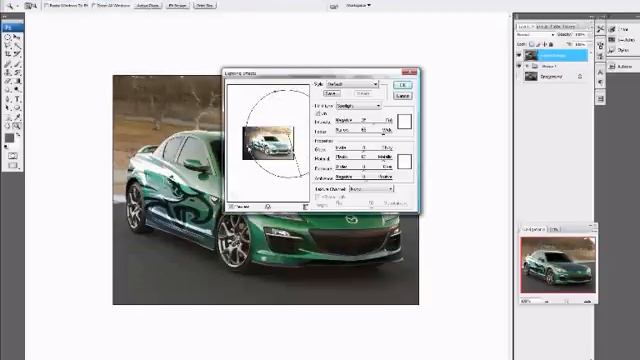Add a new light with the bulb icon
Screen dimensions: 640x360
coord(268,207)
